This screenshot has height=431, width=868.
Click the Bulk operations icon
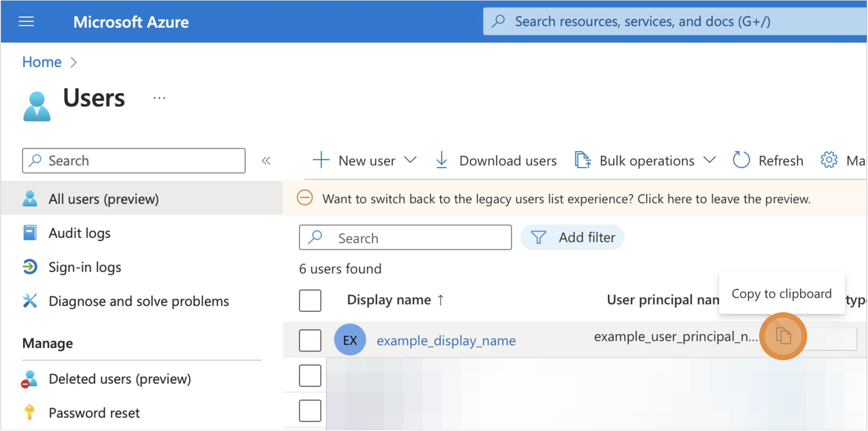pos(583,161)
